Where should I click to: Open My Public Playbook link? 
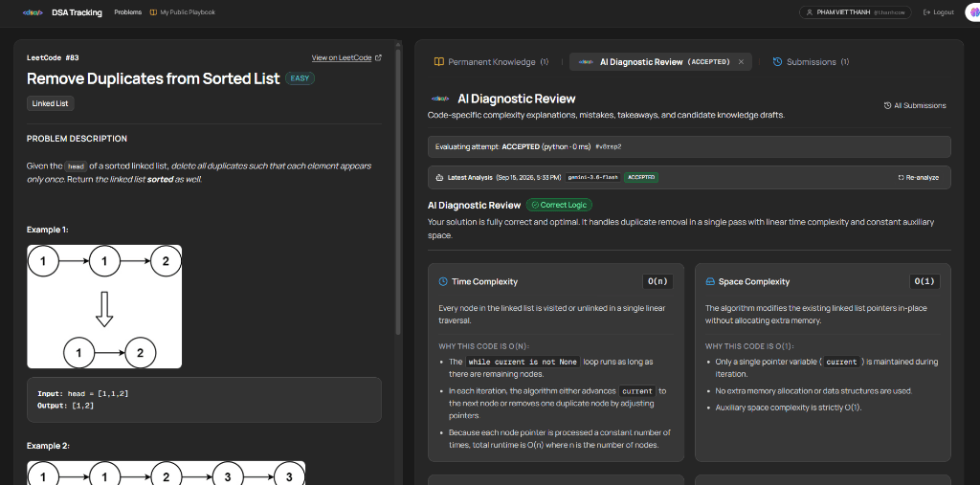pos(183,12)
